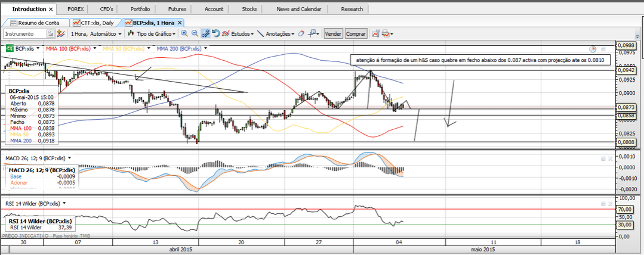Click the undo arrow icon in toolbar

point(215,34)
